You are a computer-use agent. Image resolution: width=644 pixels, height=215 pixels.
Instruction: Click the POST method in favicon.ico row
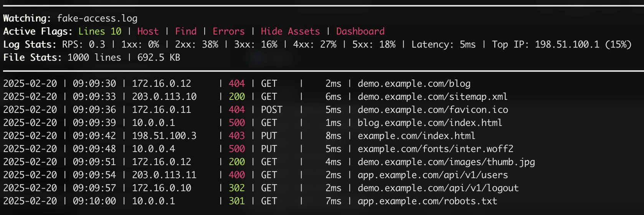point(272,110)
